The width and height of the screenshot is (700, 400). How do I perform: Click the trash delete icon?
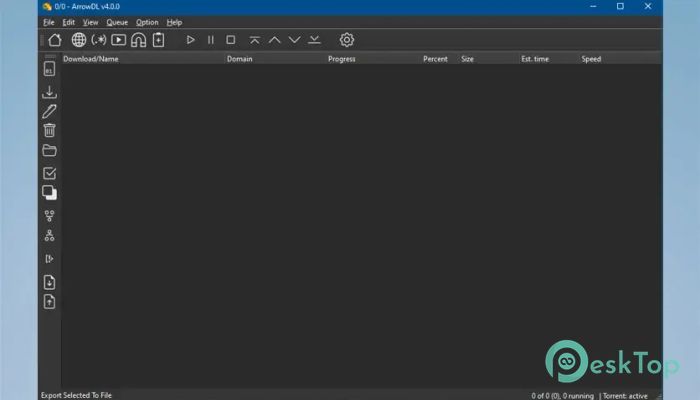pos(50,130)
